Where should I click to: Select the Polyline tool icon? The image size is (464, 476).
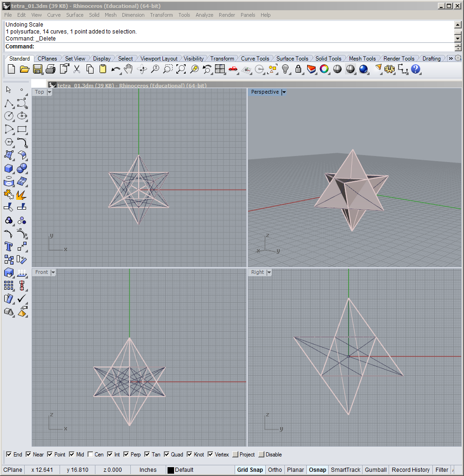pos(9,103)
